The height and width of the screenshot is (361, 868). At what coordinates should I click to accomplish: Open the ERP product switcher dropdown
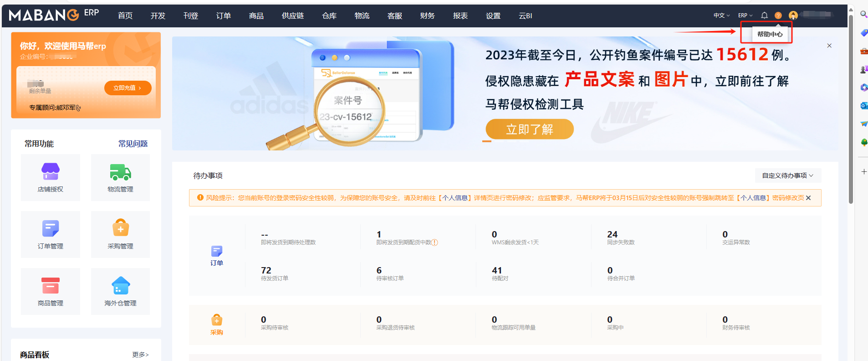[x=745, y=15]
